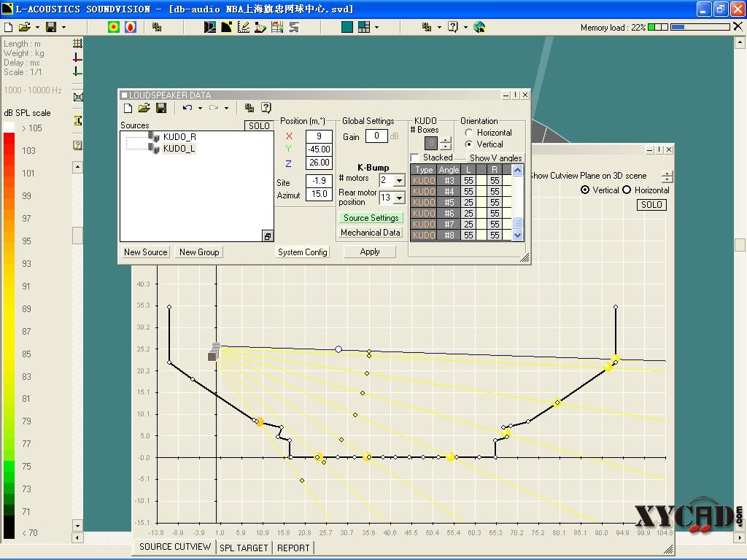Viewport: 747px width, 560px height.
Task: Click the New file icon in main toolbar
Action: [8, 27]
